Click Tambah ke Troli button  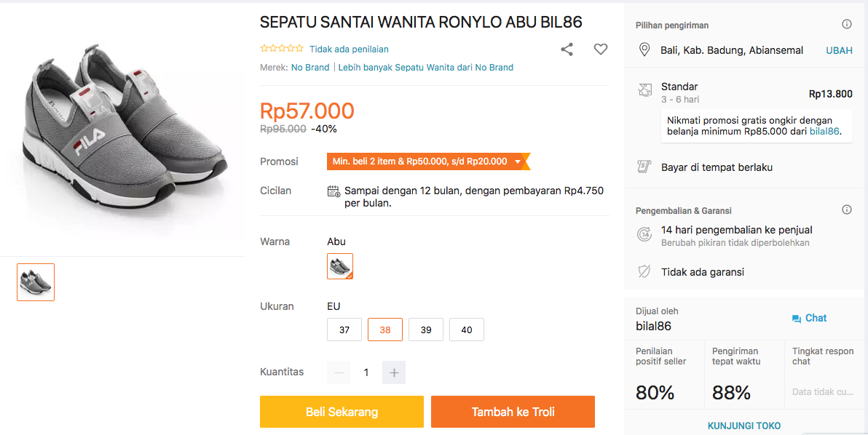513,412
